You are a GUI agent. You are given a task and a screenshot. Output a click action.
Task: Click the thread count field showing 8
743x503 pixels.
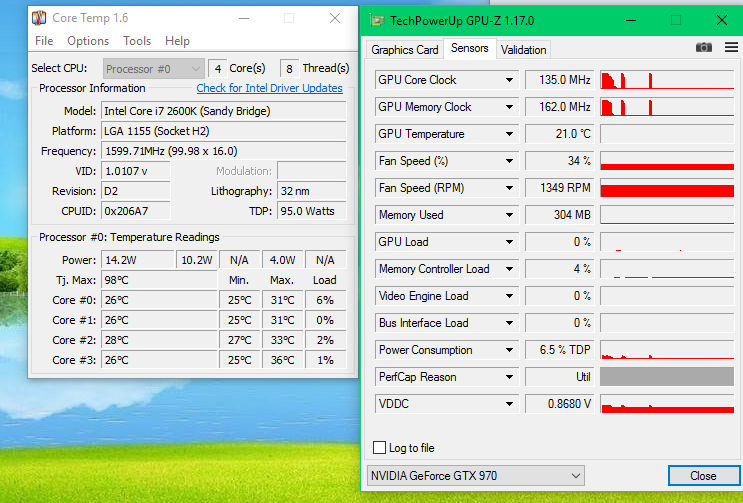click(289, 69)
